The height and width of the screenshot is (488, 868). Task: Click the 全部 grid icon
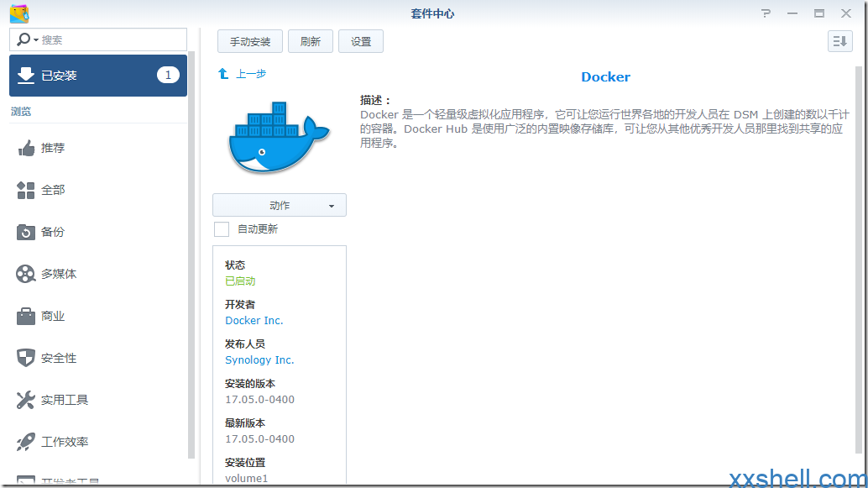pyautogui.click(x=25, y=190)
